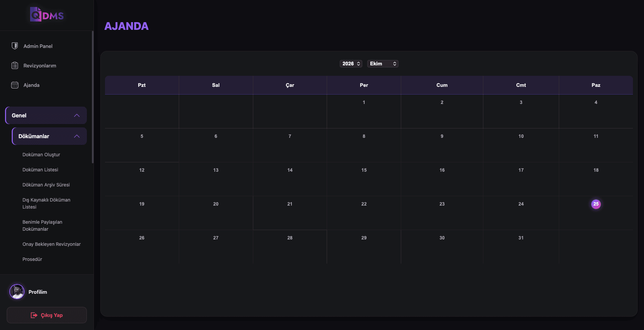Open Döküman Arşiv Süresi page

coord(46,185)
